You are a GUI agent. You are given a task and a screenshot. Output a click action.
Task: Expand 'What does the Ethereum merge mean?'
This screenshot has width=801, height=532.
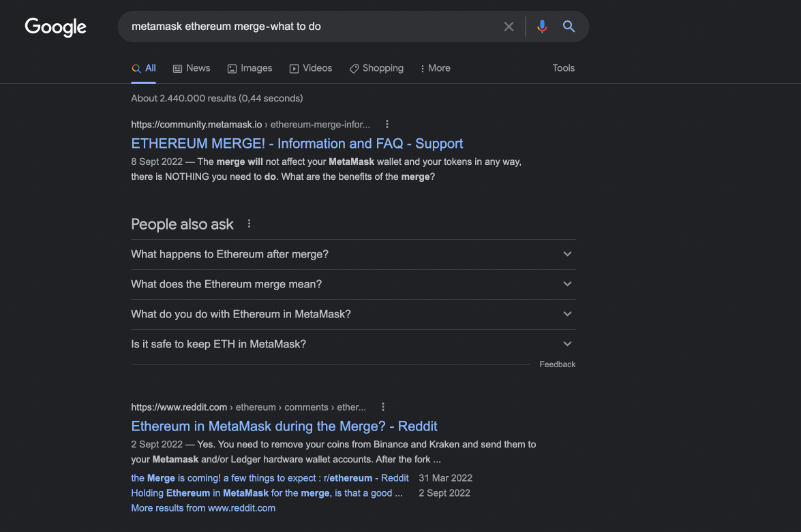(353, 284)
